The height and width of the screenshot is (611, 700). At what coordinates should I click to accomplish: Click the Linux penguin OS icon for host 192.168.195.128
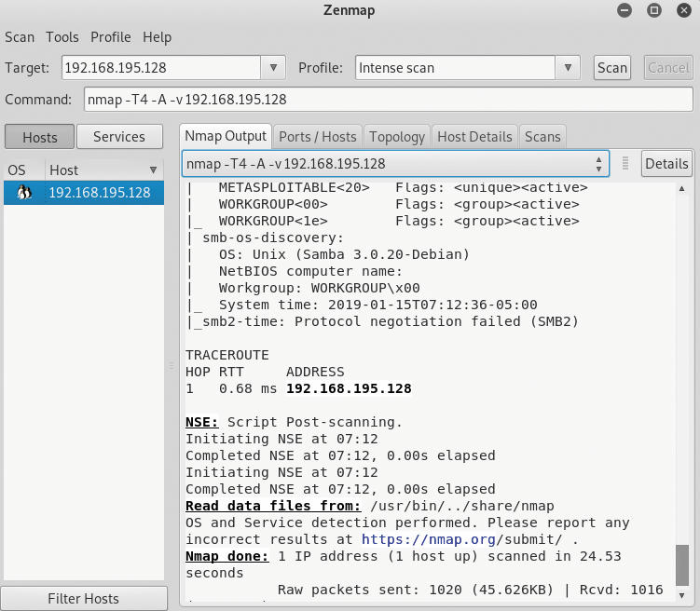(24, 193)
